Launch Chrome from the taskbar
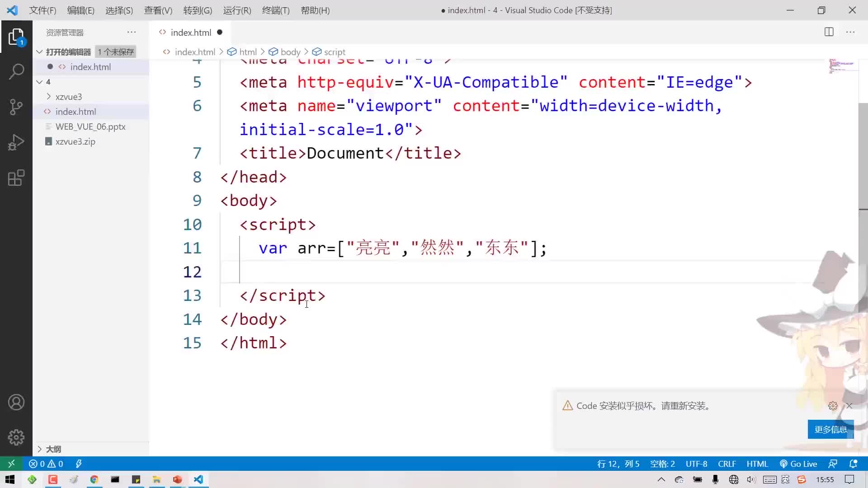Screen dimensions: 868x488 pyautogui.click(x=94, y=479)
